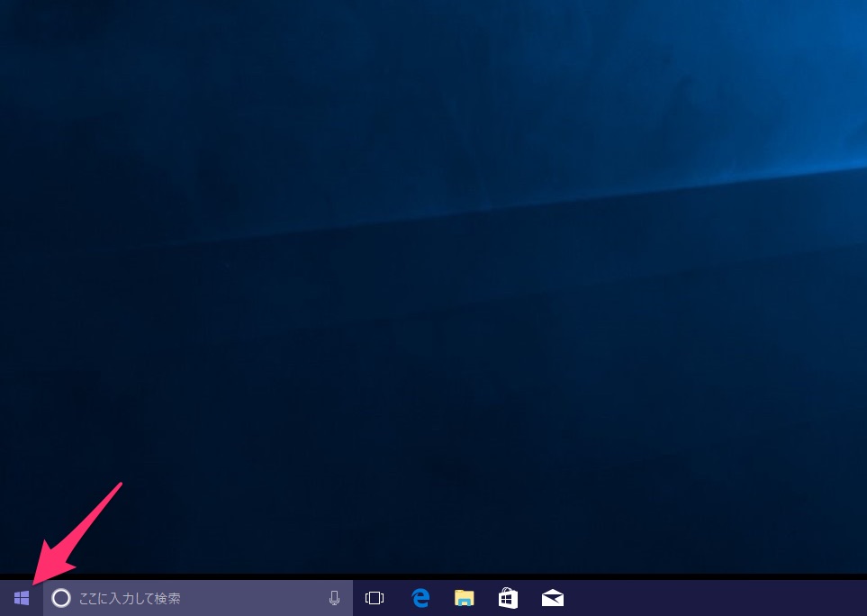
Task: Open Task View from the taskbar
Action: [375, 598]
